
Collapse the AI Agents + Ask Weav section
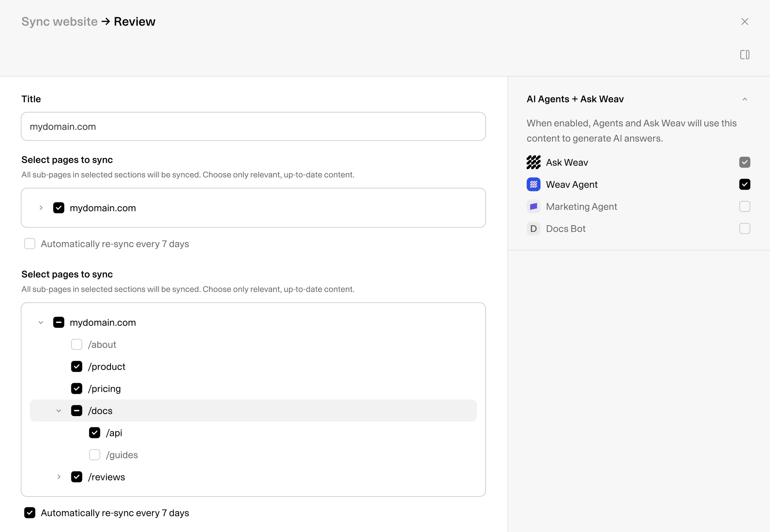tap(744, 99)
